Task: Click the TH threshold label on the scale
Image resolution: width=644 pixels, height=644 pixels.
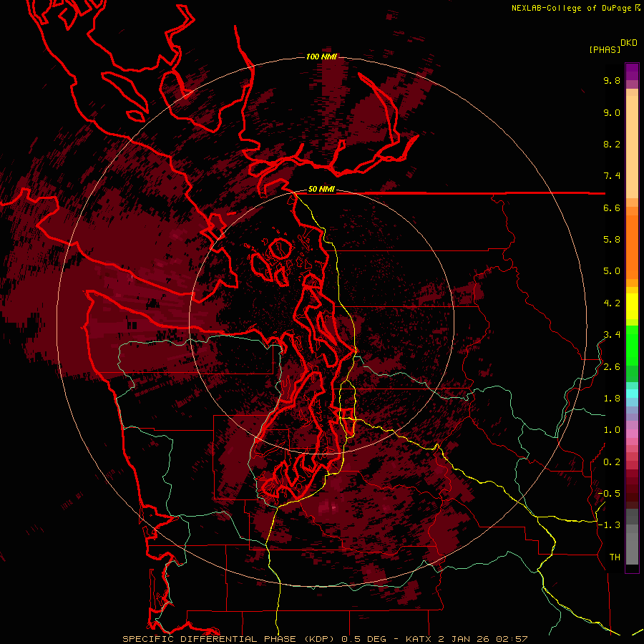Action: point(615,557)
